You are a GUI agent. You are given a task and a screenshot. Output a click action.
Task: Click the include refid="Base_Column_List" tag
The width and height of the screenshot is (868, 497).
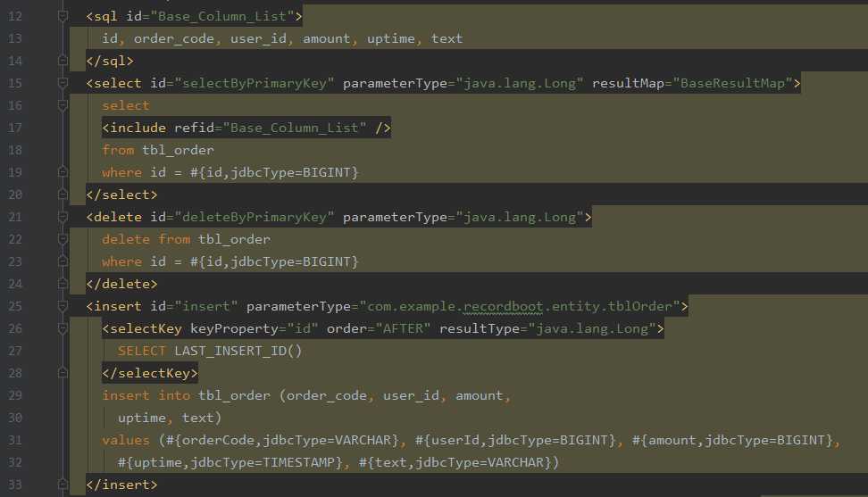(x=246, y=128)
